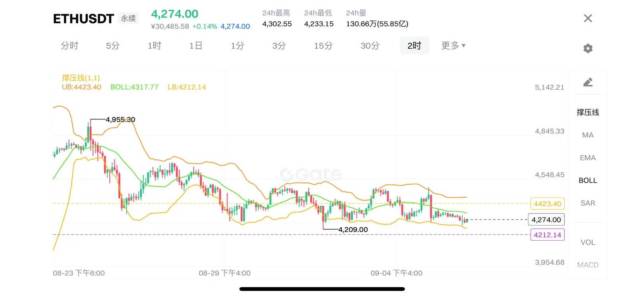
Task: Click the UB:4423.40 legend value
Action: point(81,87)
